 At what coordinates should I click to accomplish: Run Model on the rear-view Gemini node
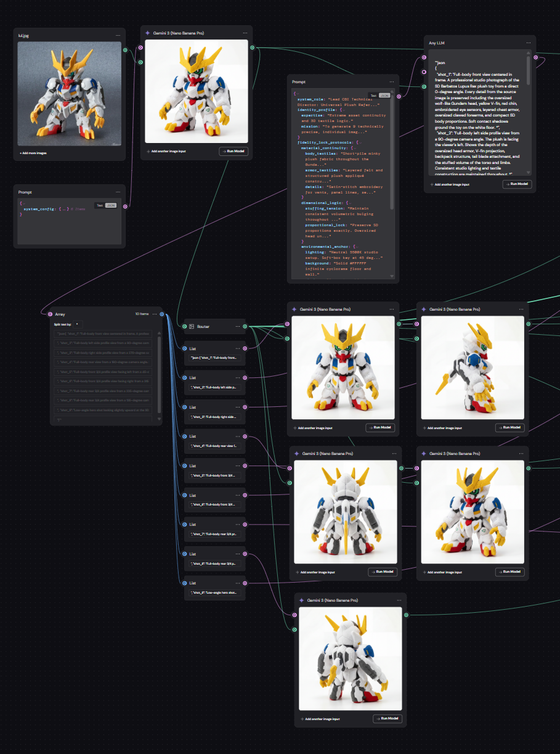tap(383, 572)
